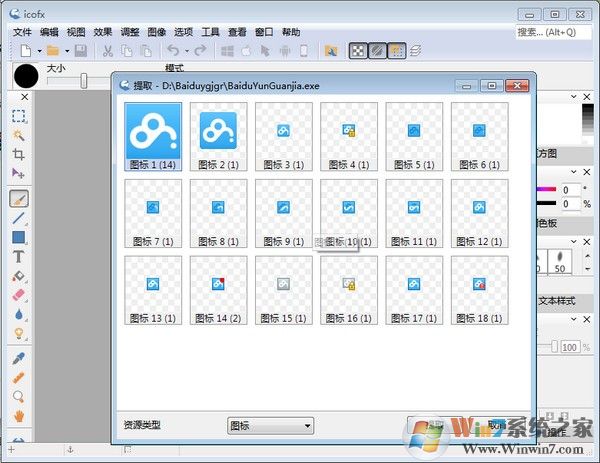Image resolution: width=600 pixels, height=463 pixels.
Task: Activate the brush tool
Action: coord(18,197)
